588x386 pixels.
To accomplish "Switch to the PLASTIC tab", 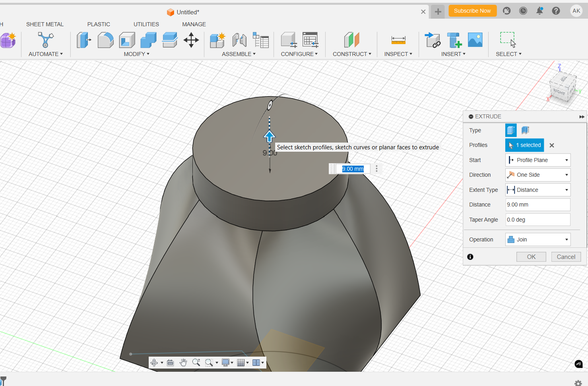I will coord(99,24).
